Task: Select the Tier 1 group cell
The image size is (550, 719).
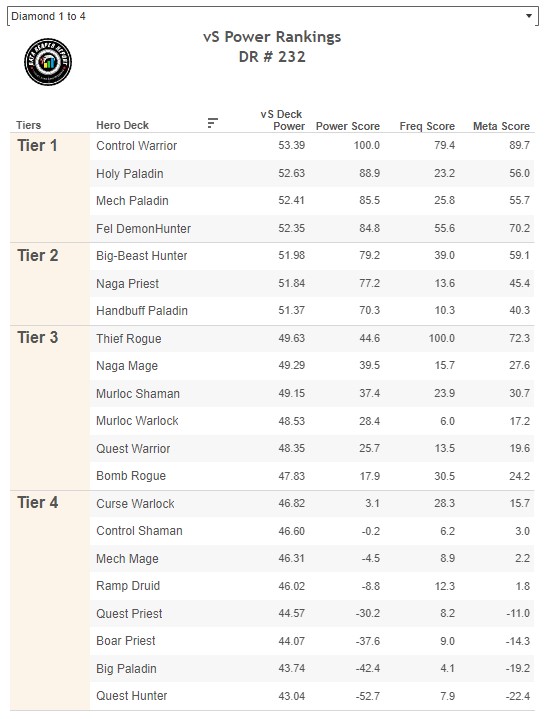Action: coord(50,188)
